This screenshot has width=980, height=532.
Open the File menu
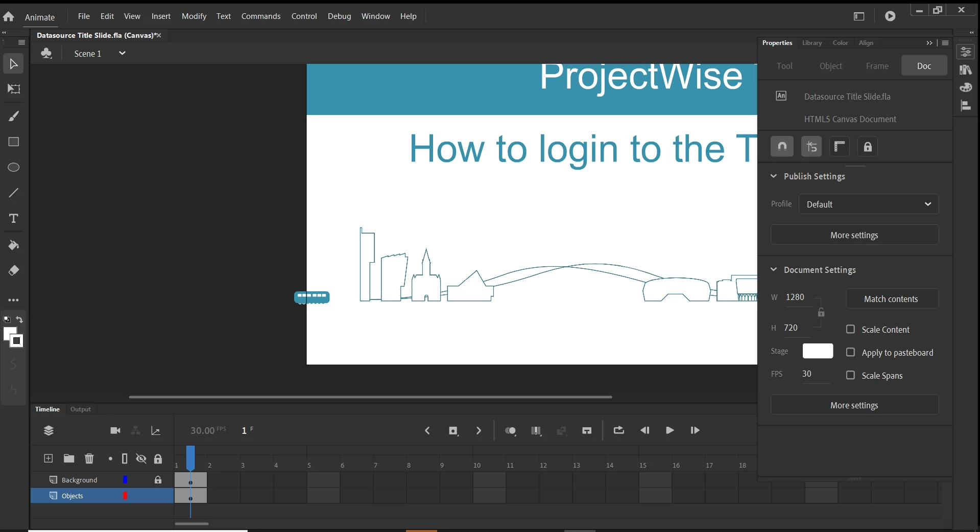[x=84, y=16]
